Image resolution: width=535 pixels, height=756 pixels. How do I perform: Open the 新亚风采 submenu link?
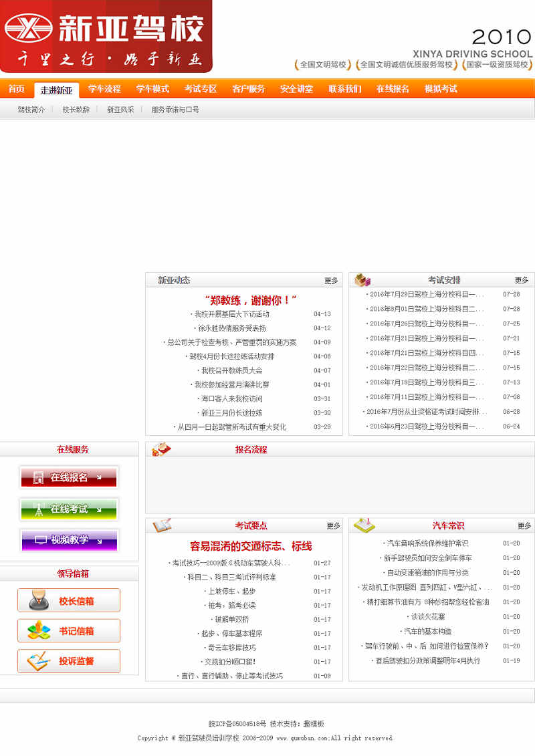(120, 110)
